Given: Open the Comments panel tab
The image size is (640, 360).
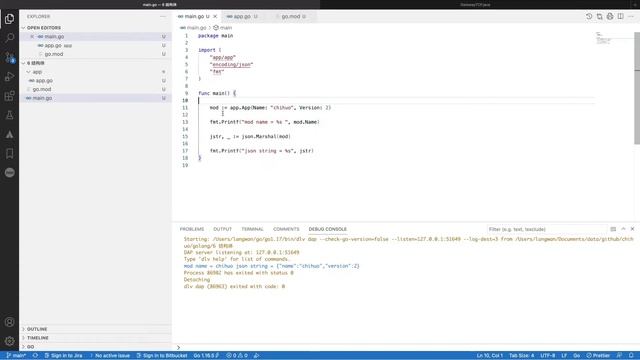Looking at the screenshot, I should tap(286, 229).
